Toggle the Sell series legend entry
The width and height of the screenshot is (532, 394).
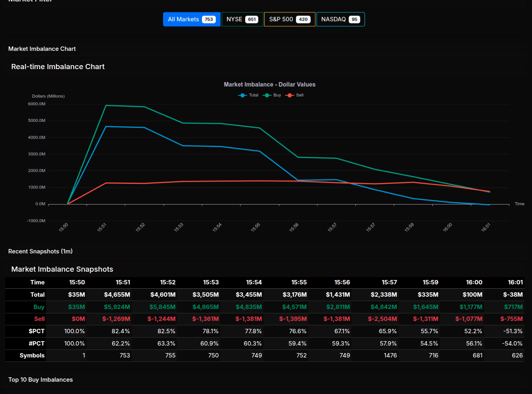[x=300, y=95]
